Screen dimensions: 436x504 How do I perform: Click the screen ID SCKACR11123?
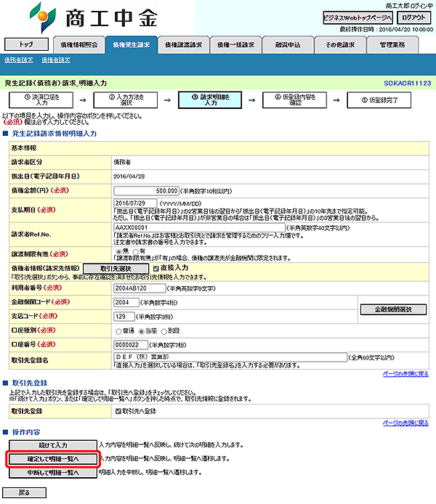(x=408, y=84)
